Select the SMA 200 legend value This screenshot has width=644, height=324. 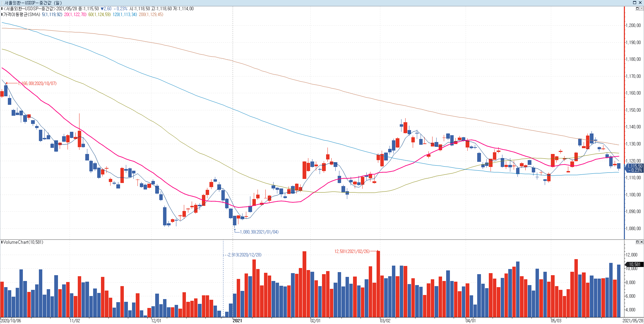pos(151,15)
